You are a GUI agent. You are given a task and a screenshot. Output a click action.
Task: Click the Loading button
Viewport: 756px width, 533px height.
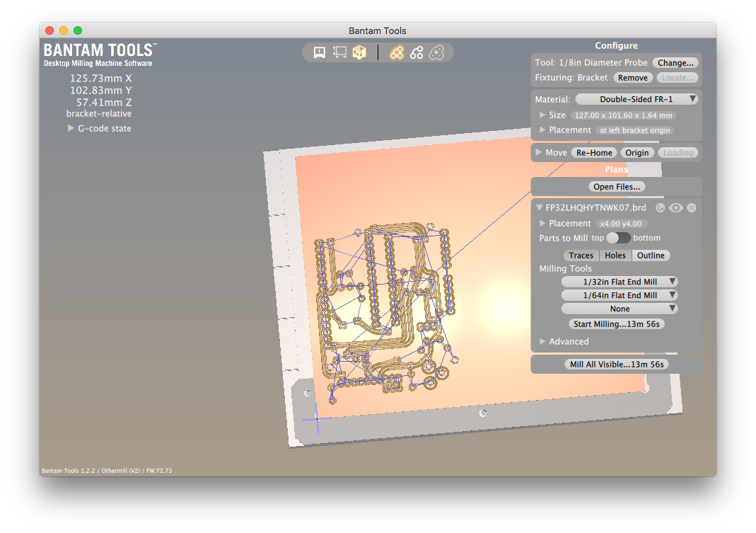click(678, 153)
